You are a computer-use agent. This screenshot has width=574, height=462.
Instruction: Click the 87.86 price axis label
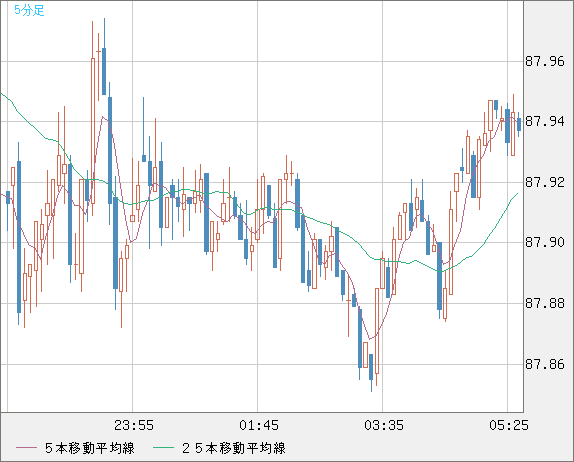click(x=545, y=364)
